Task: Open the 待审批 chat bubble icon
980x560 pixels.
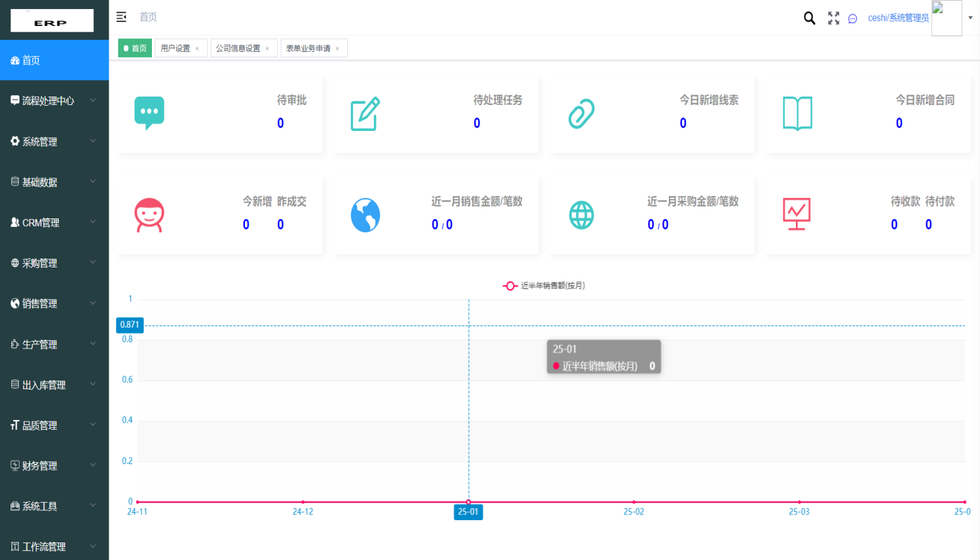Action: 149,112
